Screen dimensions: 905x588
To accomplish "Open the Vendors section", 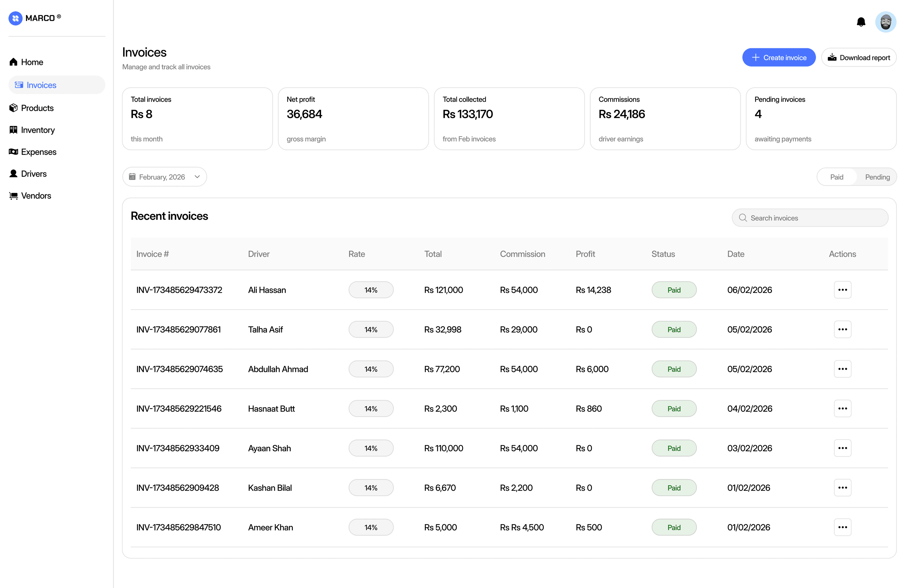I will point(36,196).
